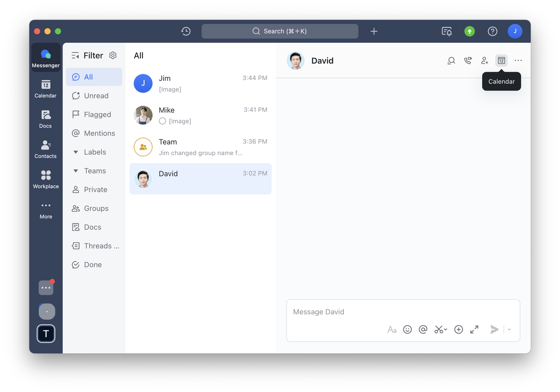The height and width of the screenshot is (392, 560).
Task: Toggle text formatting Aa in message box
Action: coord(392,330)
